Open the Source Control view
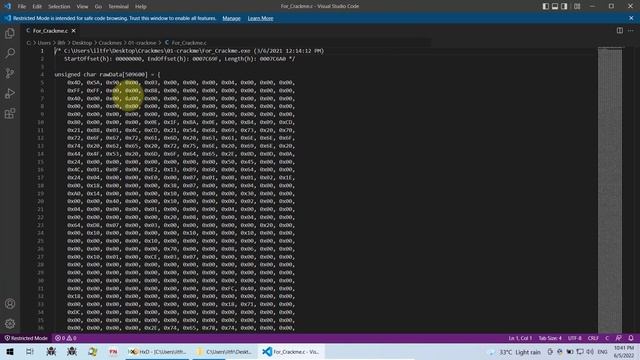This screenshot has width=640, height=360. pos(10,73)
